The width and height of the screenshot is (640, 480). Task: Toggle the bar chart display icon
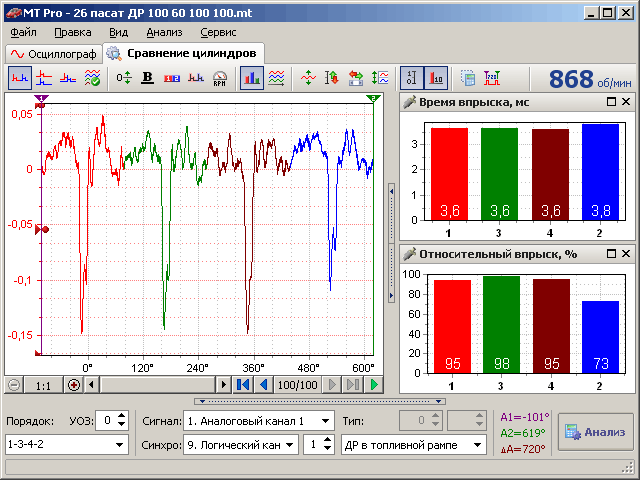tap(252, 78)
